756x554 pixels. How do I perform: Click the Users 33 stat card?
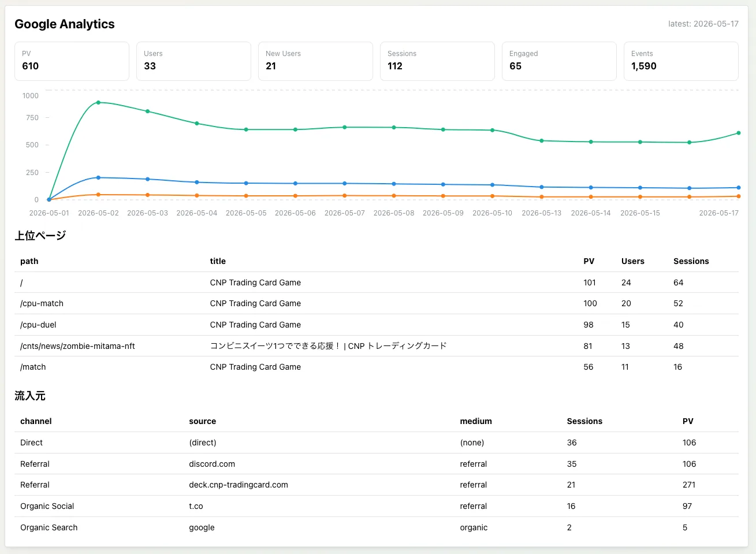click(193, 61)
